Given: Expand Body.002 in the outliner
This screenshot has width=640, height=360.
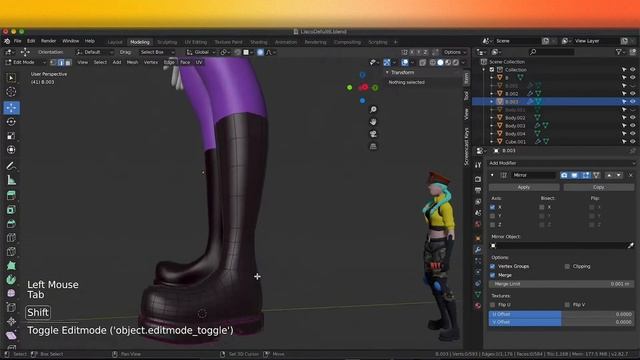Looking at the screenshot, I should click(492, 118).
